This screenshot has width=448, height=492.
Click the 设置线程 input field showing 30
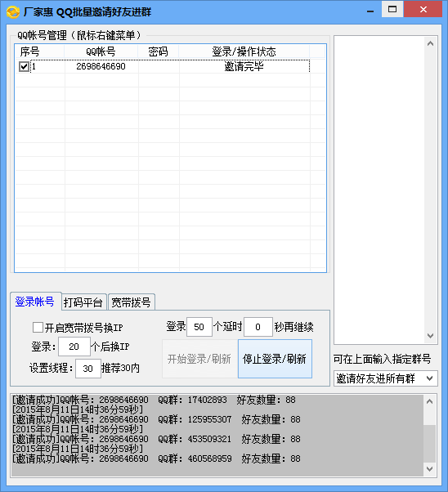point(88,369)
